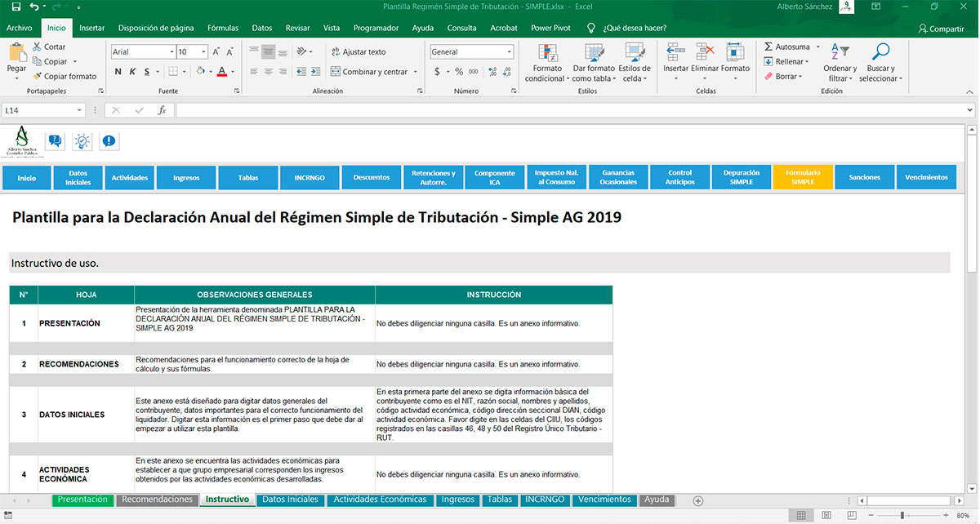Apply italic with the K button
The width and height of the screenshot is (980, 524).
132,72
